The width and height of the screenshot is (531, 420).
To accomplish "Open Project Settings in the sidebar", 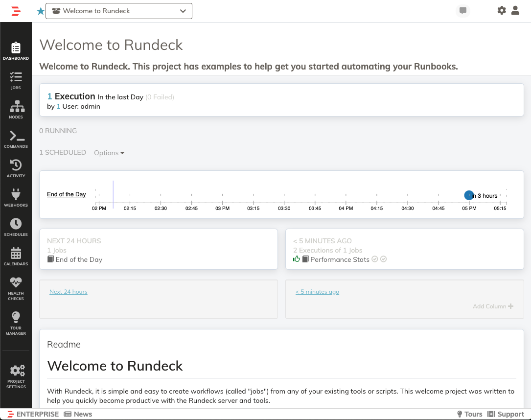I will (x=16, y=376).
